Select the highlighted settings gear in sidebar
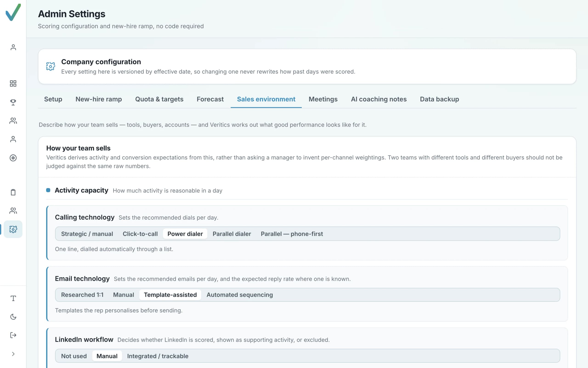The width and height of the screenshot is (588, 368). tap(13, 229)
